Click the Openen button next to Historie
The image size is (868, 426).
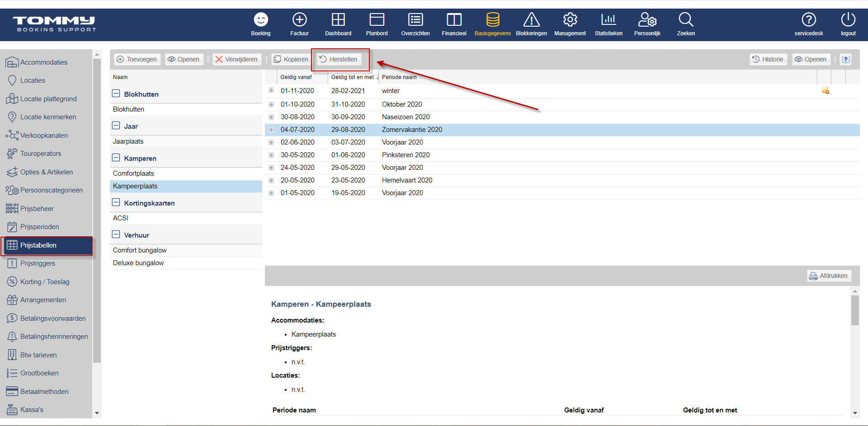click(x=811, y=59)
